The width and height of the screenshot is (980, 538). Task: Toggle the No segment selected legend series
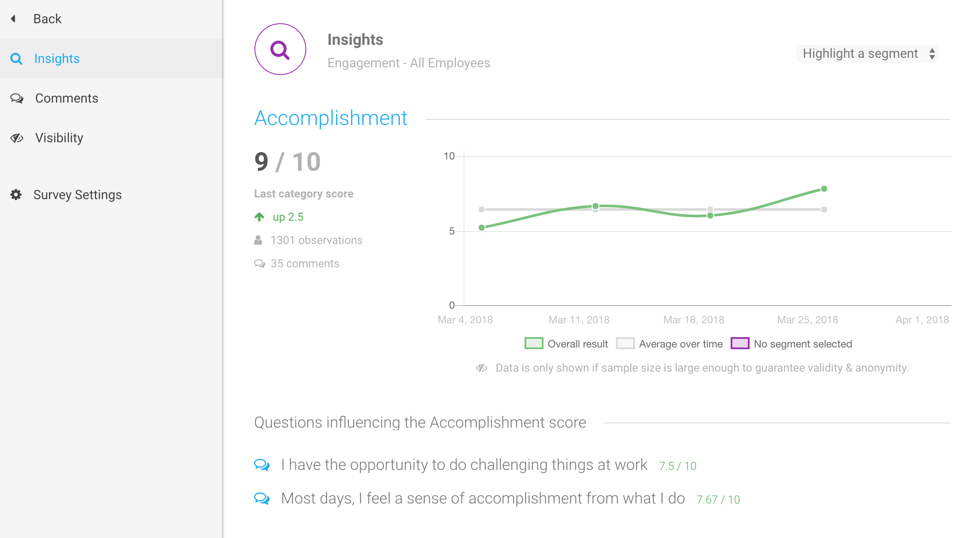(x=792, y=344)
